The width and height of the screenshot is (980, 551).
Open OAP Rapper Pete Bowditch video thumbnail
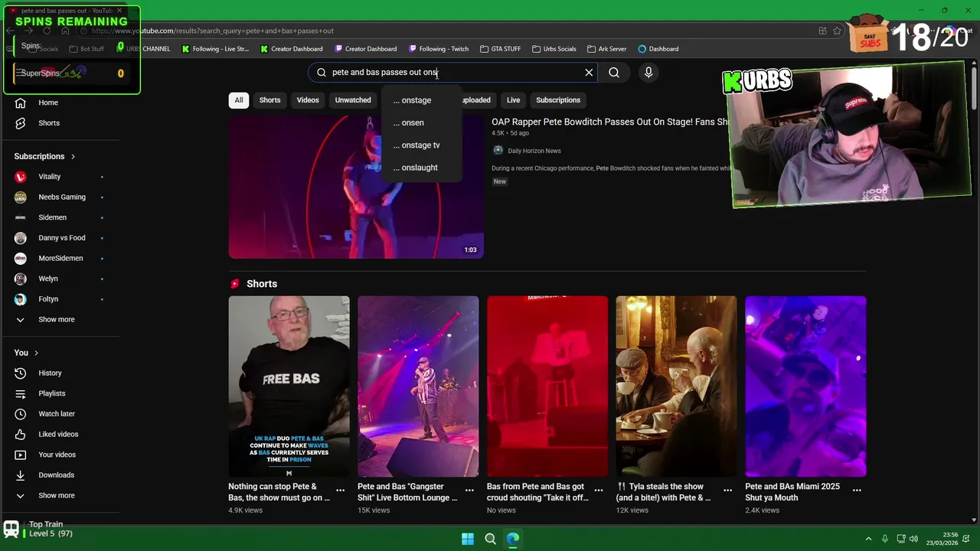coord(356,187)
